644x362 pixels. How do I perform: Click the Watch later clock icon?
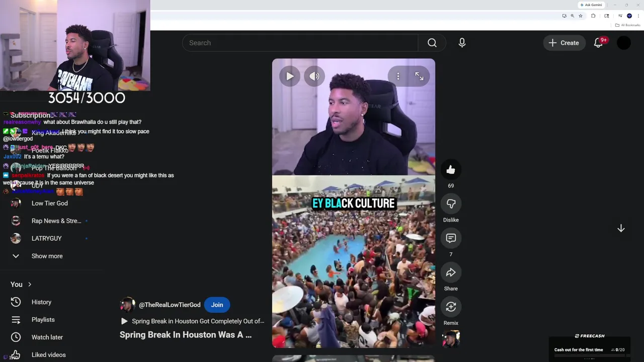(16, 337)
